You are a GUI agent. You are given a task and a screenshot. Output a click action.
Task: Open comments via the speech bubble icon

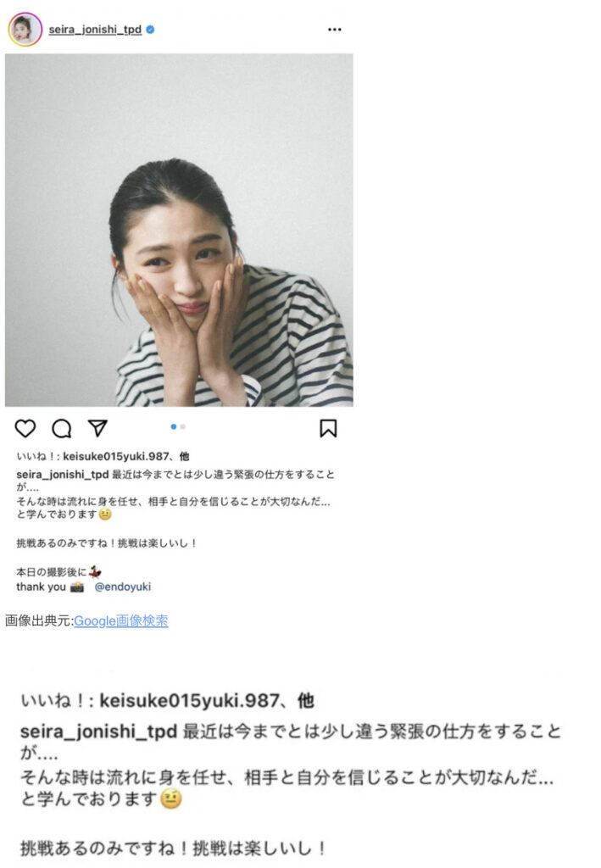click(x=61, y=428)
